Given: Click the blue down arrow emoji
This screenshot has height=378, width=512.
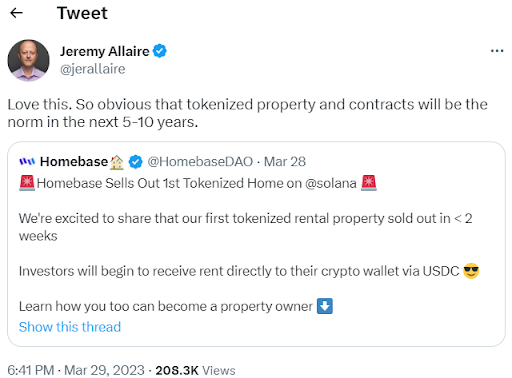Looking at the screenshot, I should tap(325, 306).
